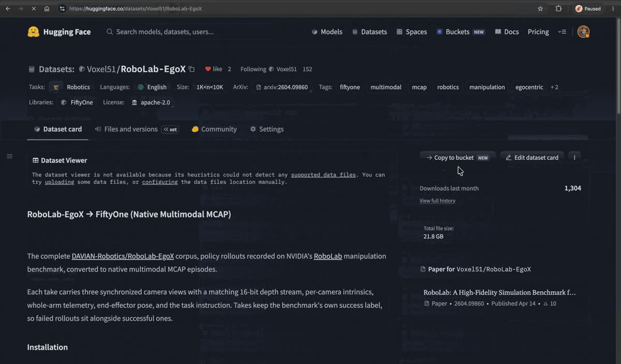Open the Settings tab

(267, 129)
